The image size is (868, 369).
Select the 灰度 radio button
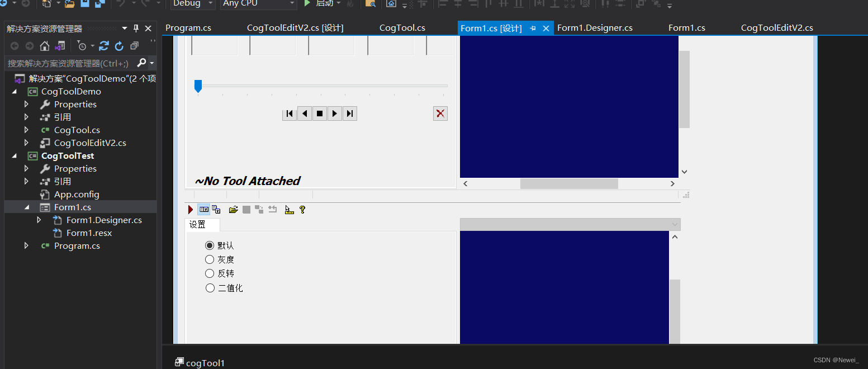pos(210,259)
